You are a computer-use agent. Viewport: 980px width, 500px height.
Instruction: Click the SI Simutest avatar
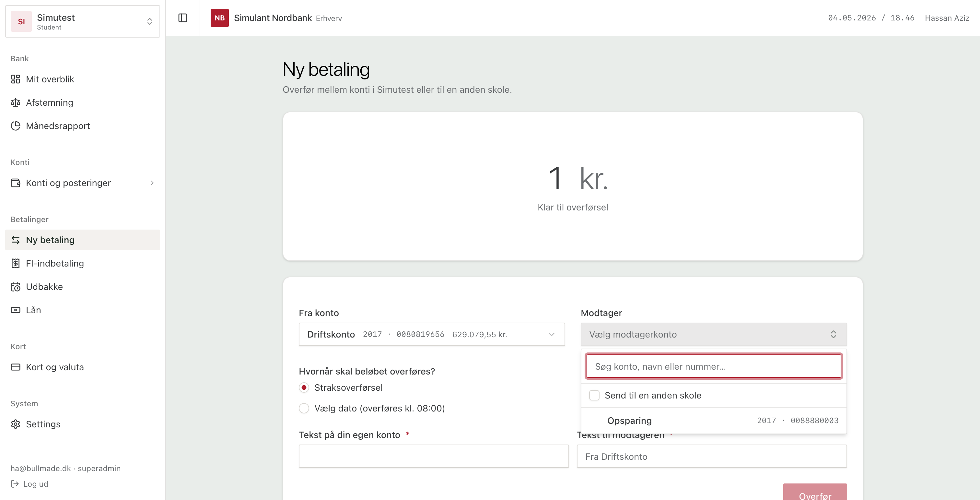click(x=21, y=21)
